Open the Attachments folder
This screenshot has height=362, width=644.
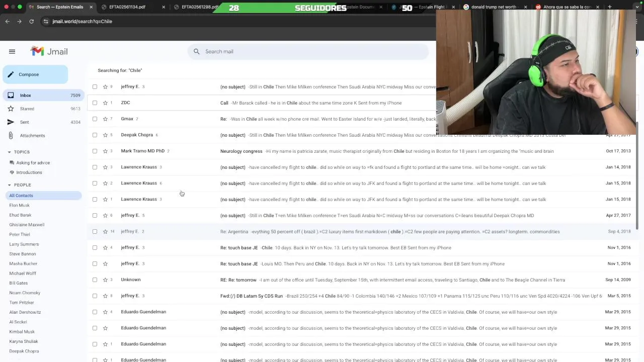coord(42,136)
